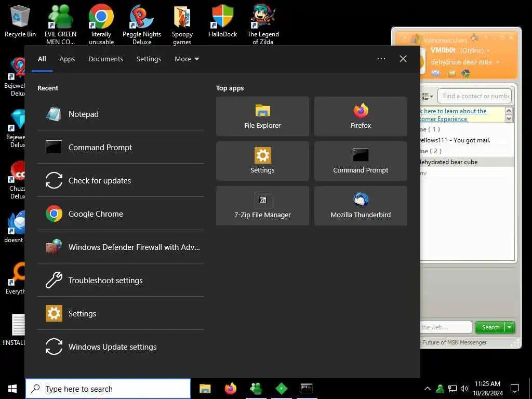Open dehydrate deez nuts personal message dropdown
The width and height of the screenshot is (532, 399).
[498, 62]
